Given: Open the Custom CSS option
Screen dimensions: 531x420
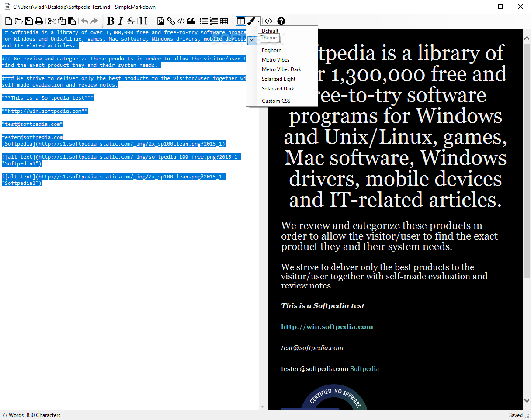Looking at the screenshot, I should (x=282, y=101).
